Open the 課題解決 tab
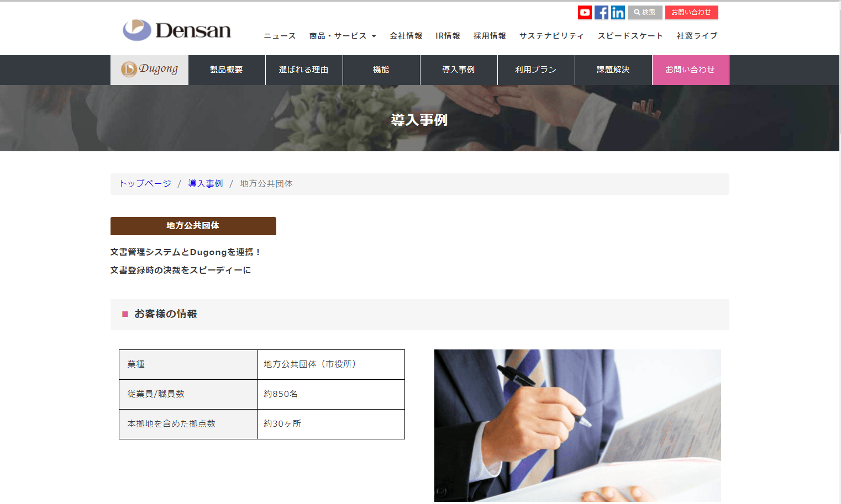 (x=613, y=70)
